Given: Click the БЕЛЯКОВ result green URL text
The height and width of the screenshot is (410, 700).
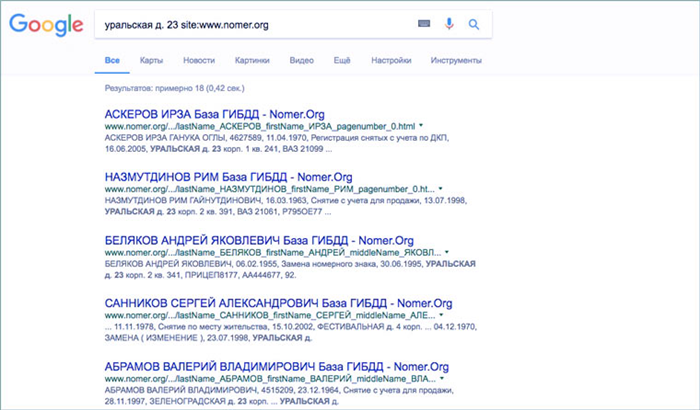Looking at the screenshot, I should pos(273,252).
